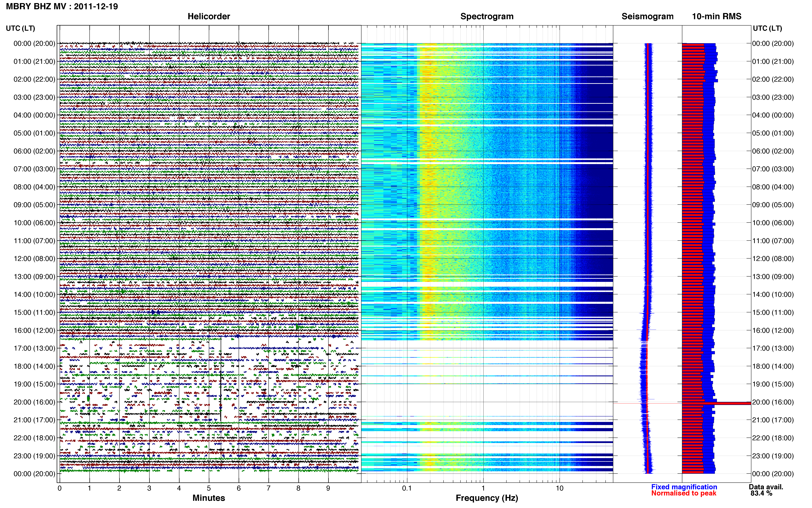This screenshot has width=812, height=508.
Task: Click the green event blob near 20:00 helicorder
Action: (89, 398)
